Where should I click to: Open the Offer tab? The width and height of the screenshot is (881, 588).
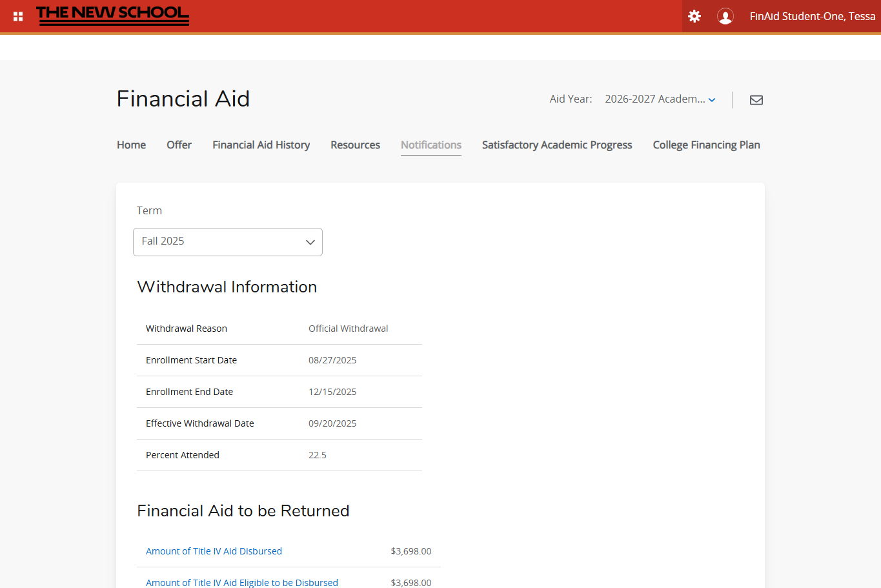pyautogui.click(x=179, y=145)
